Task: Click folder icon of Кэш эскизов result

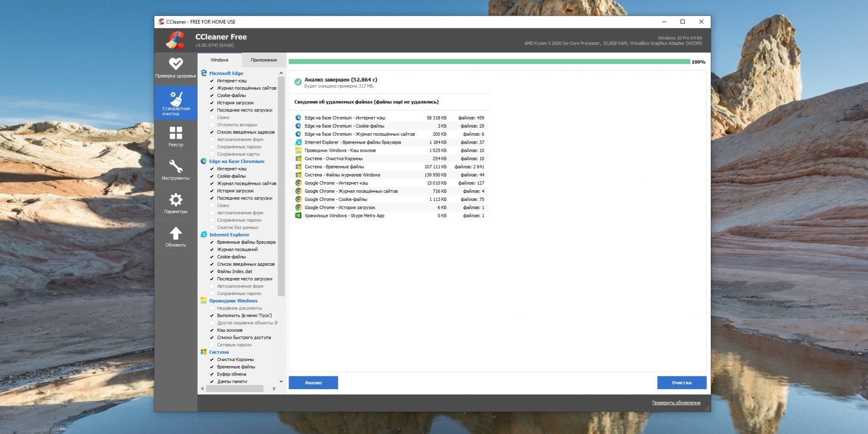Action: [298, 150]
